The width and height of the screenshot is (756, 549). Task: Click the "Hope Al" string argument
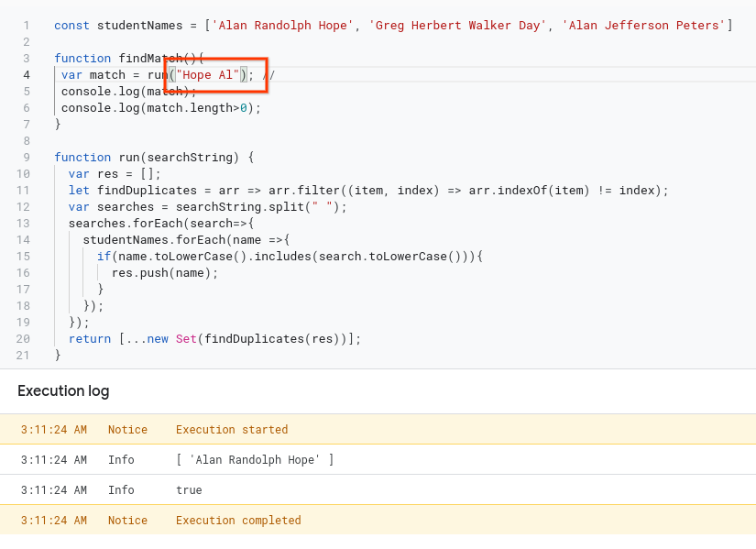point(208,75)
